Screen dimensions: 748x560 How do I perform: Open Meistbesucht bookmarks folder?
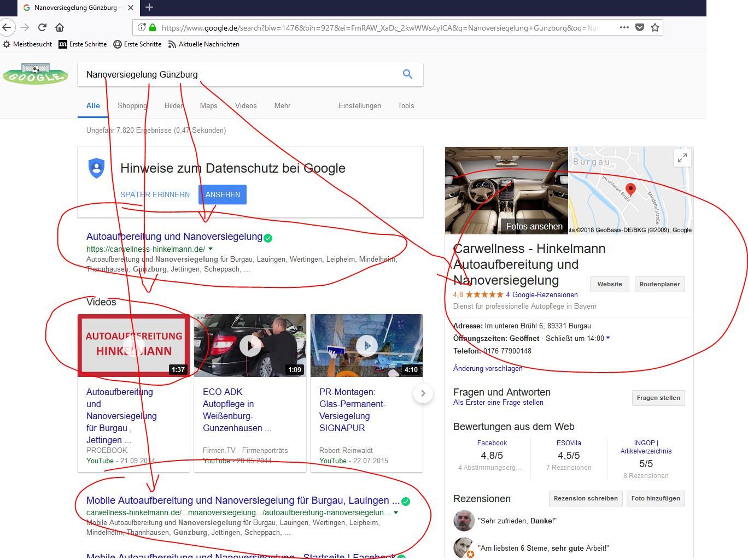click(x=27, y=44)
